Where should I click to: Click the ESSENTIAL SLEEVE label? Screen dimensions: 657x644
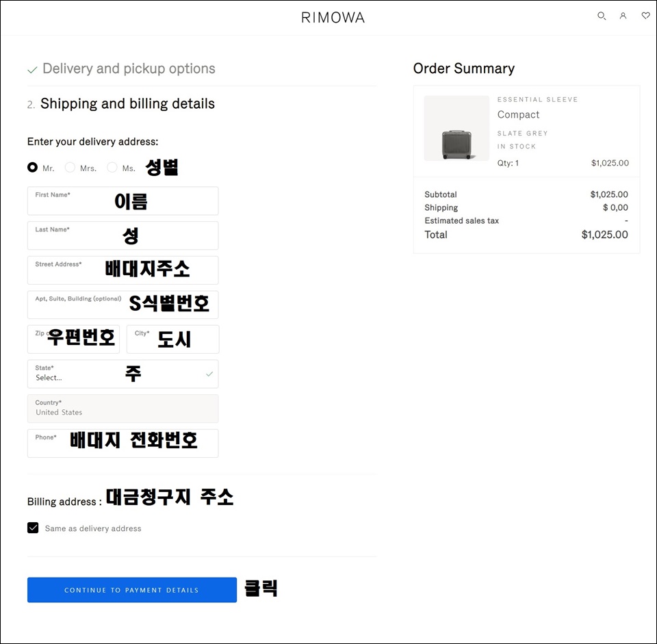[538, 99]
